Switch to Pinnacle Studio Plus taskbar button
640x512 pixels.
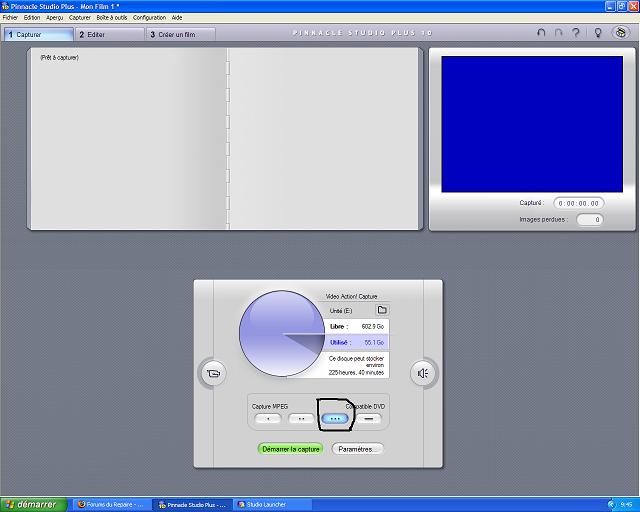click(x=192, y=505)
